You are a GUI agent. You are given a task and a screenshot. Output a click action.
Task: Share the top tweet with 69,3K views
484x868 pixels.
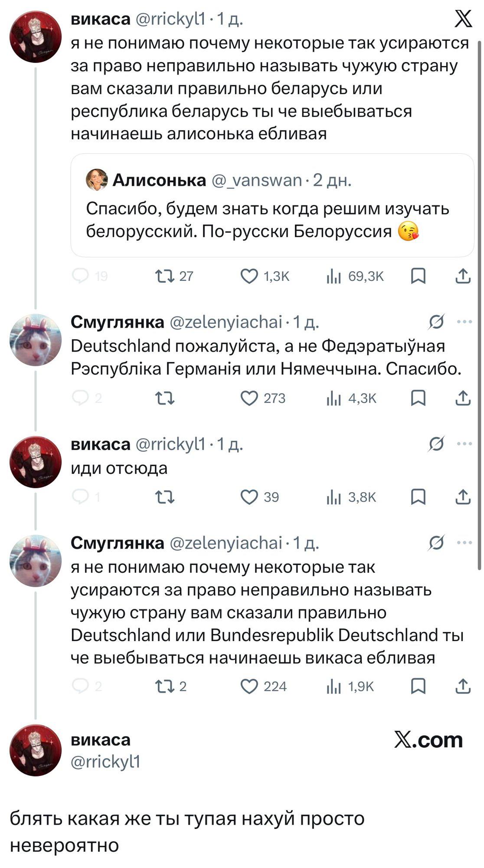463,276
